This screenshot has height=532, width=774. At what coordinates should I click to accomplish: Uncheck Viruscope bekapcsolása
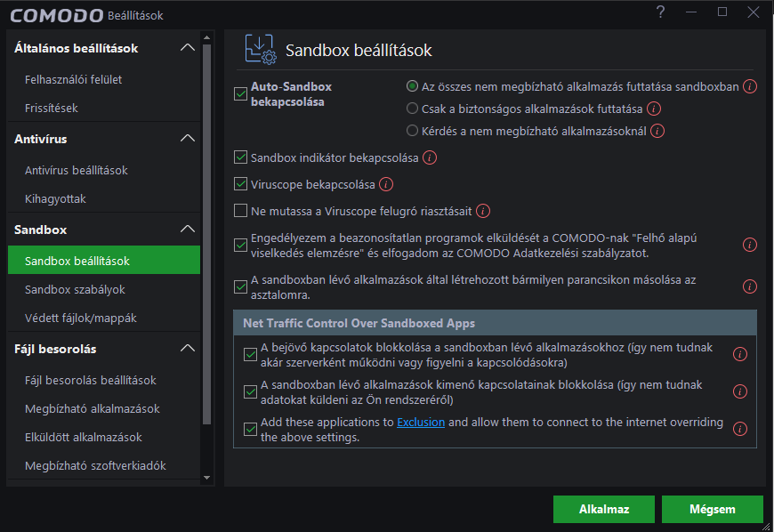(240, 184)
